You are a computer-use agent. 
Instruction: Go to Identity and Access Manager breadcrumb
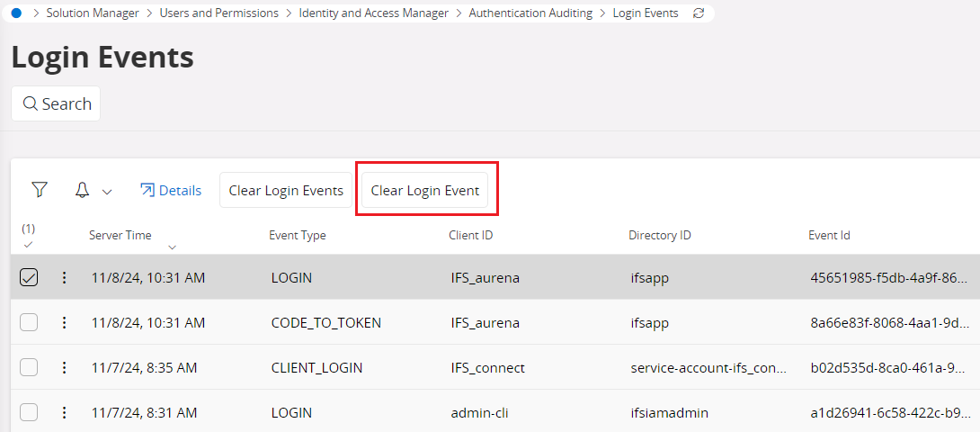point(373,13)
